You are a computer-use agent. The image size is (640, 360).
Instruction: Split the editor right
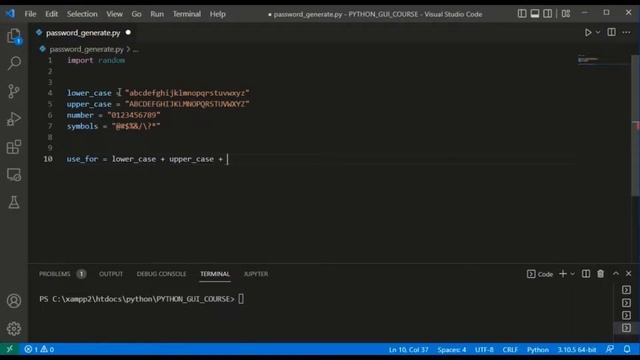(x=611, y=32)
